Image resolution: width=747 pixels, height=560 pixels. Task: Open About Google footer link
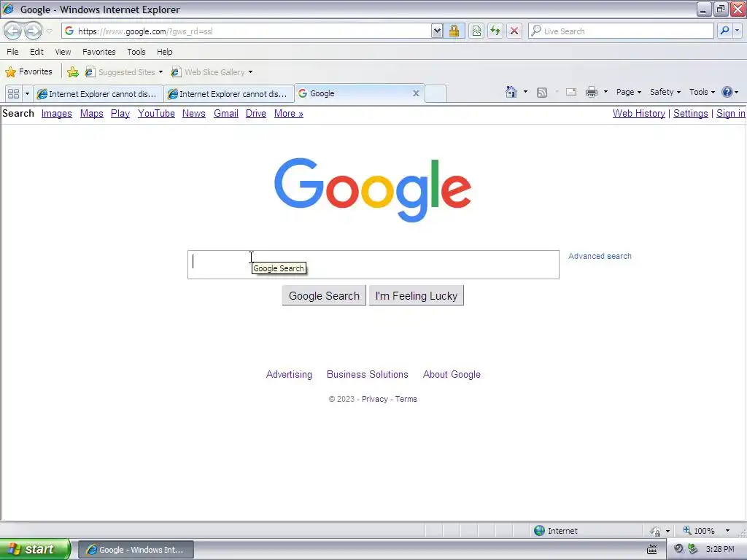click(452, 374)
